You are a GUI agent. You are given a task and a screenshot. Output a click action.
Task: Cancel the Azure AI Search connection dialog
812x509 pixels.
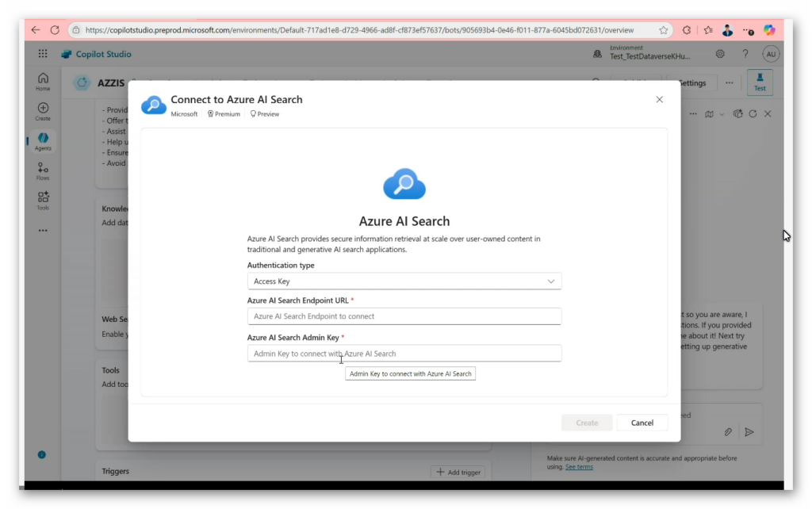pos(642,423)
